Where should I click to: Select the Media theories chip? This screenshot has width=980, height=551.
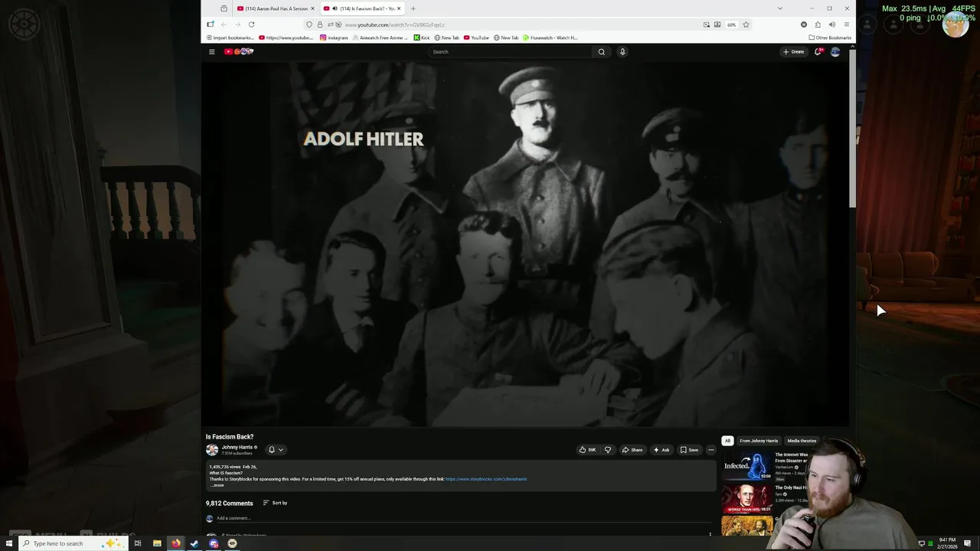[x=802, y=441]
